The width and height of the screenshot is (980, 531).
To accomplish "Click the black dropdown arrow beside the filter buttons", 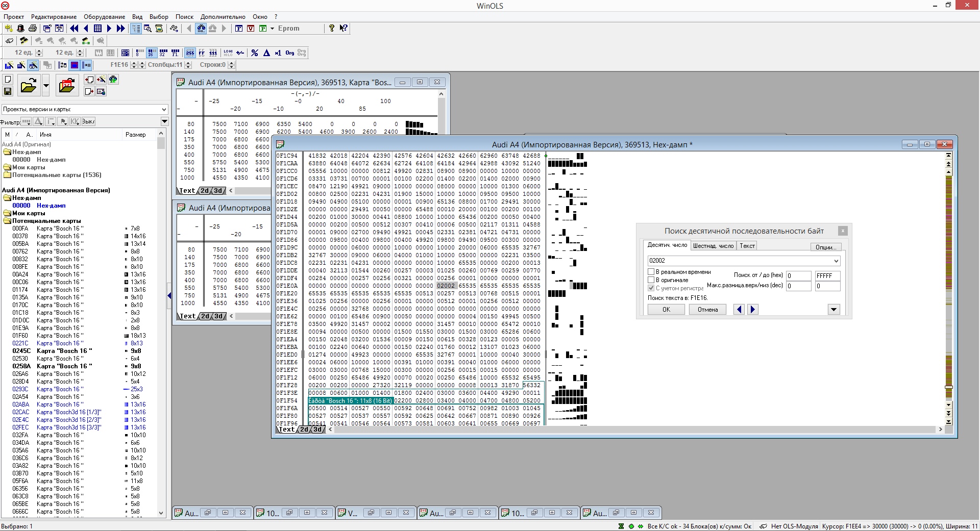I will (x=164, y=121).
